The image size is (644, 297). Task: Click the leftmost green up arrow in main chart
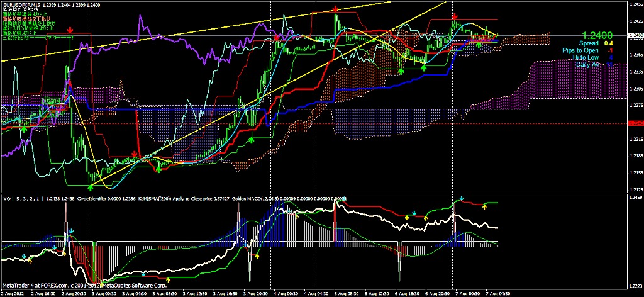23,128
